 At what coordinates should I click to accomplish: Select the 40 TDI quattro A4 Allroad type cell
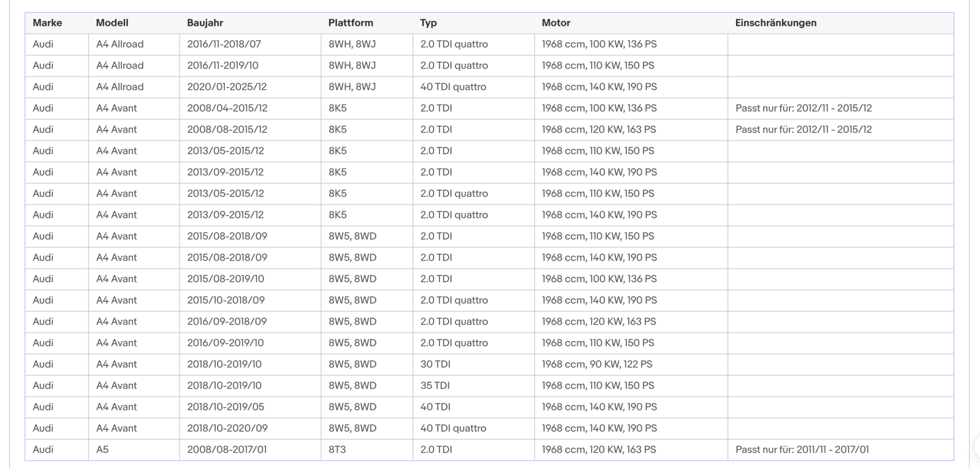[x=474, y=87]
